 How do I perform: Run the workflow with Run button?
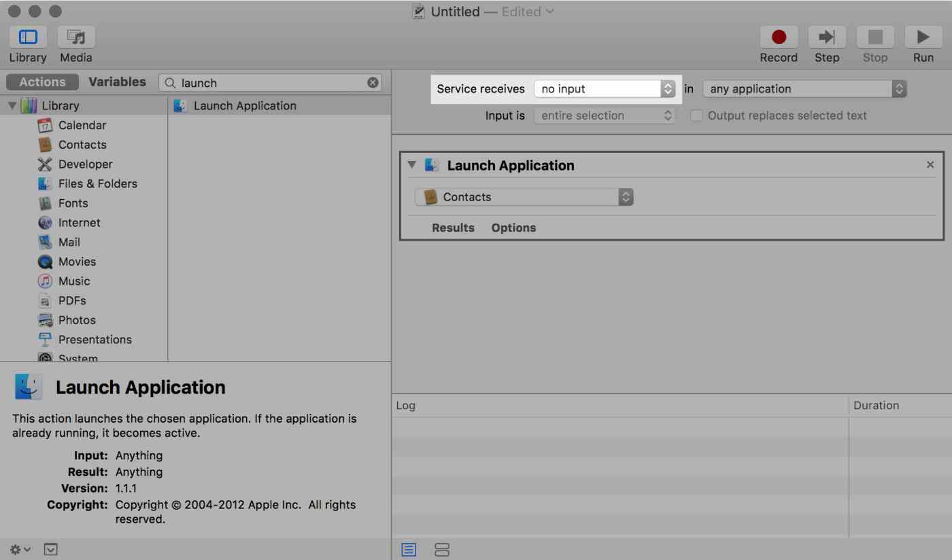pyautogui.click(x=923, y=37)
